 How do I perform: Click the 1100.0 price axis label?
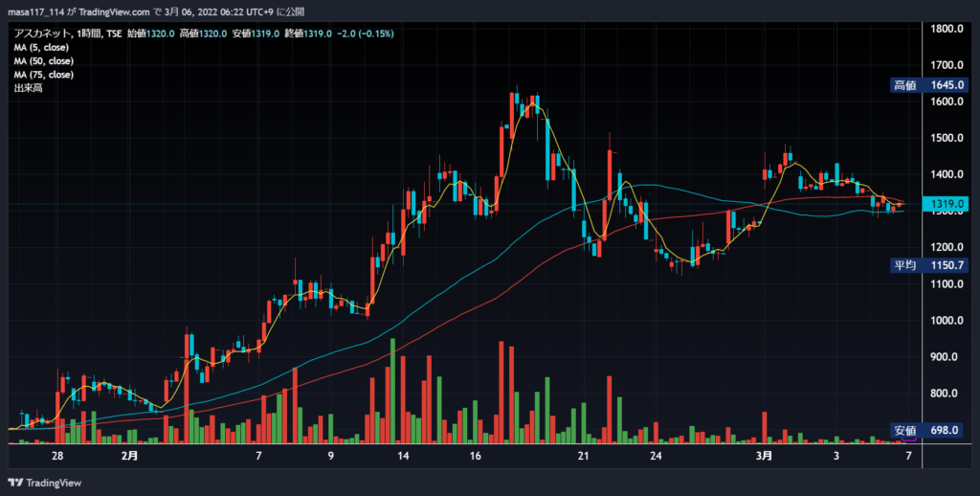(945, 284)
